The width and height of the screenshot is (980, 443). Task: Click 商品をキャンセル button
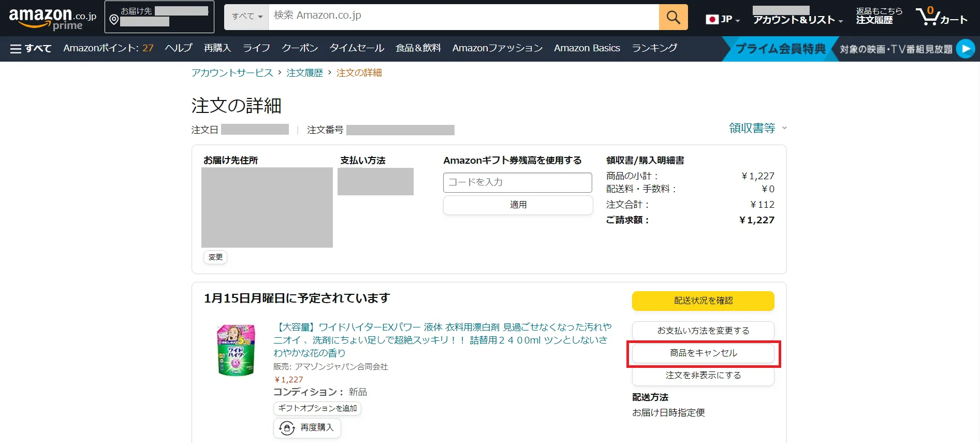pyautogui.click(x=703, y=353)
